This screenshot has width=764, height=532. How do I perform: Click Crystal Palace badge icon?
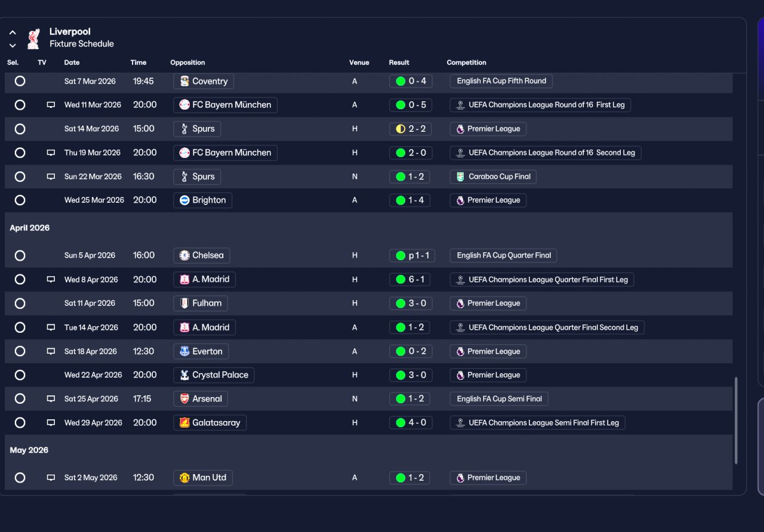click(x=184, y=375)
